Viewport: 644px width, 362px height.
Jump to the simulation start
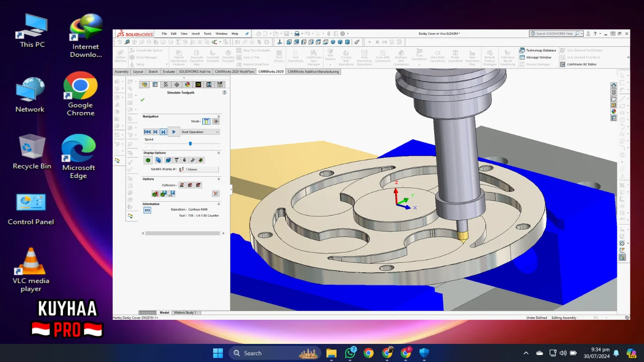tap(147, 132)
